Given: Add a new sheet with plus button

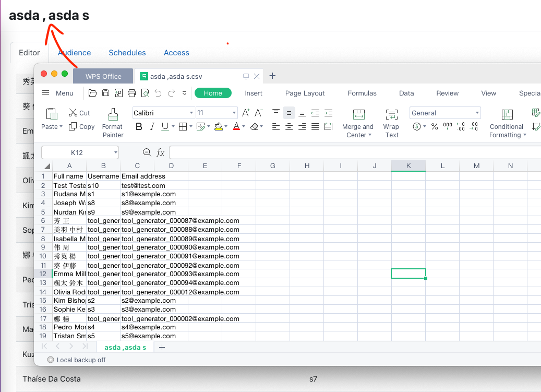Looking at the screenshot, I should click(162, 348).
